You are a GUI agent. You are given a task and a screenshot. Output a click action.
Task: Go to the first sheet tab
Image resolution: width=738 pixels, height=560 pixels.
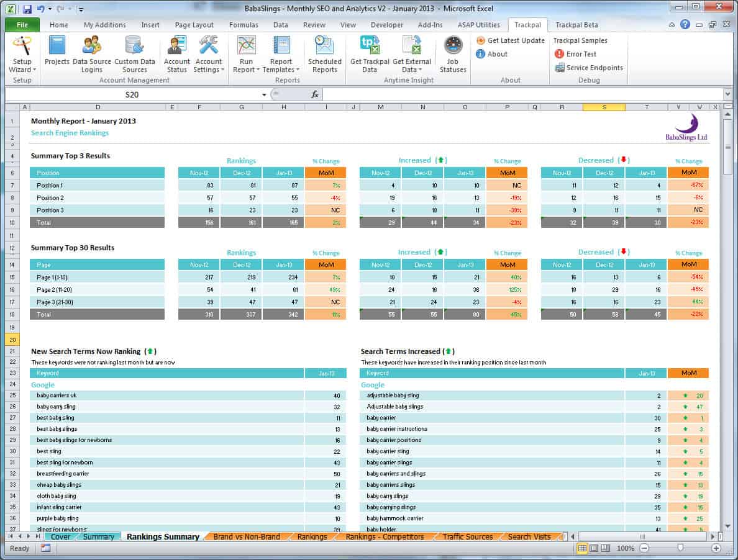coord(11,536)
